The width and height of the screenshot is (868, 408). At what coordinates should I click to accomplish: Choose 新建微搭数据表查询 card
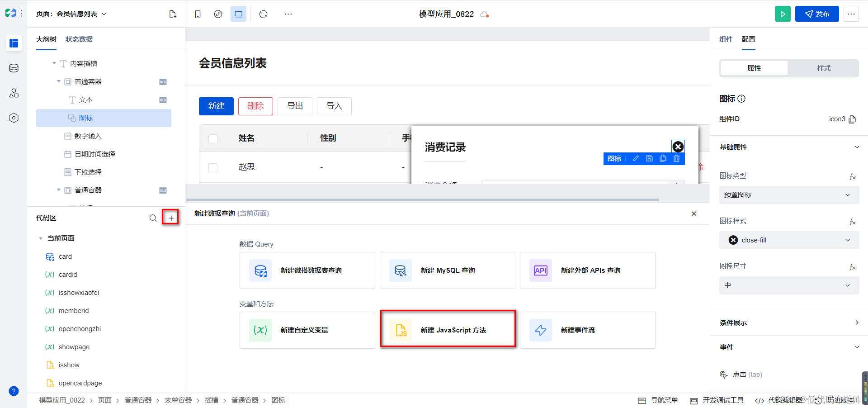pyautogui.click(x=307, y=270)
